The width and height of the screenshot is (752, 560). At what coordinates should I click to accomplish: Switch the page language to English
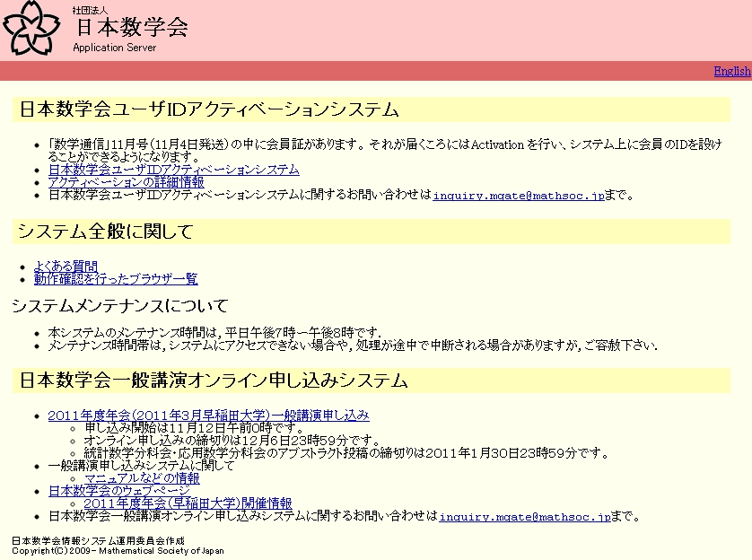point(732,71)
